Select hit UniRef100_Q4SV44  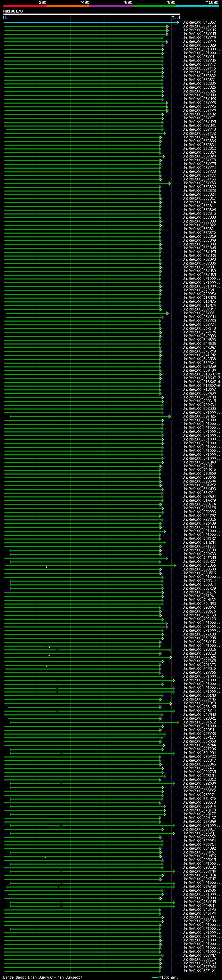click(x=199, y=711)
